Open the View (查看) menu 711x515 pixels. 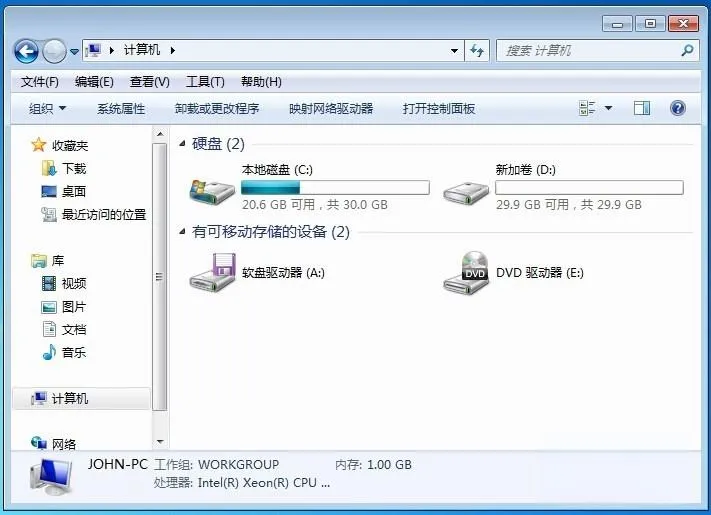(149, 81)
